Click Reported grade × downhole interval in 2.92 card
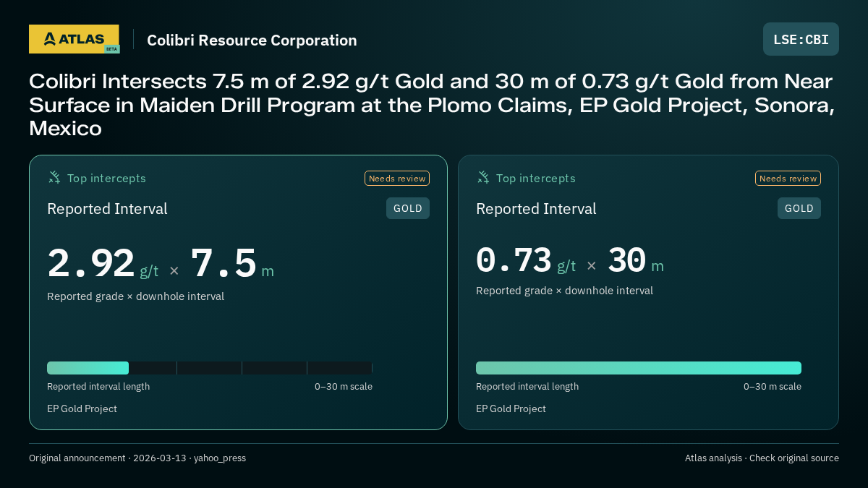This screenshot has height=488, width=868. pyautogui.click(x=135, y=296)
